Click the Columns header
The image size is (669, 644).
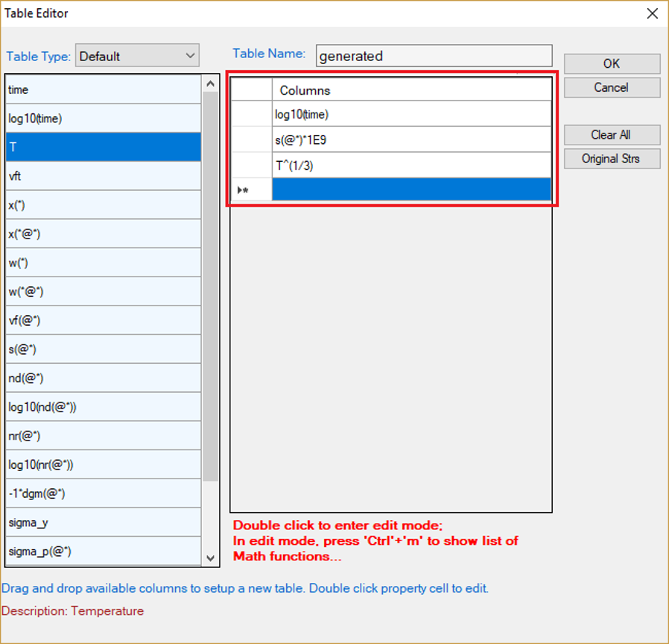(411, 90)
